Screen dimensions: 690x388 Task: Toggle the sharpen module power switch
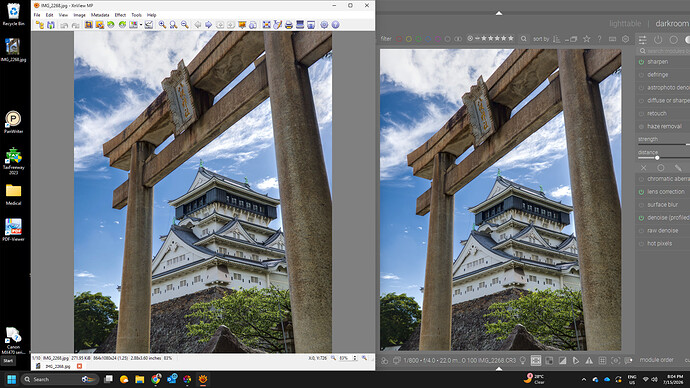(x=642, y=62)
